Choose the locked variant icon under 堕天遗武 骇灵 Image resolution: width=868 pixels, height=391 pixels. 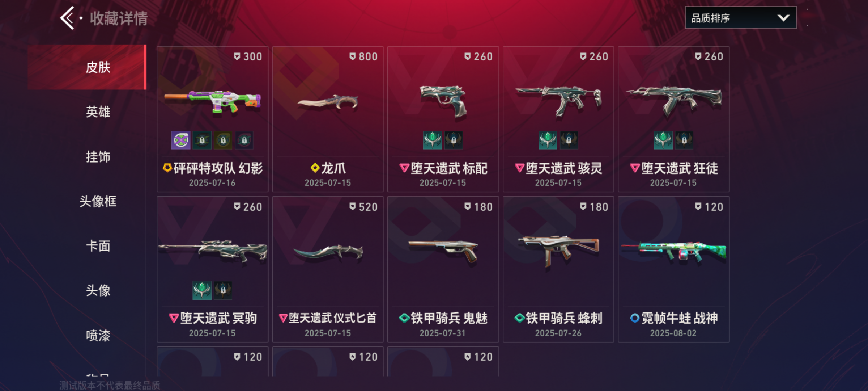[569, 140]
